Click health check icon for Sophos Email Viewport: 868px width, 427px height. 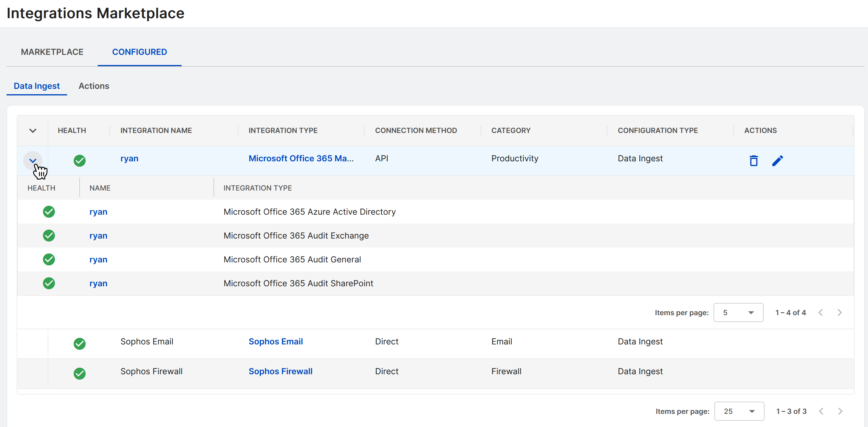80,344
